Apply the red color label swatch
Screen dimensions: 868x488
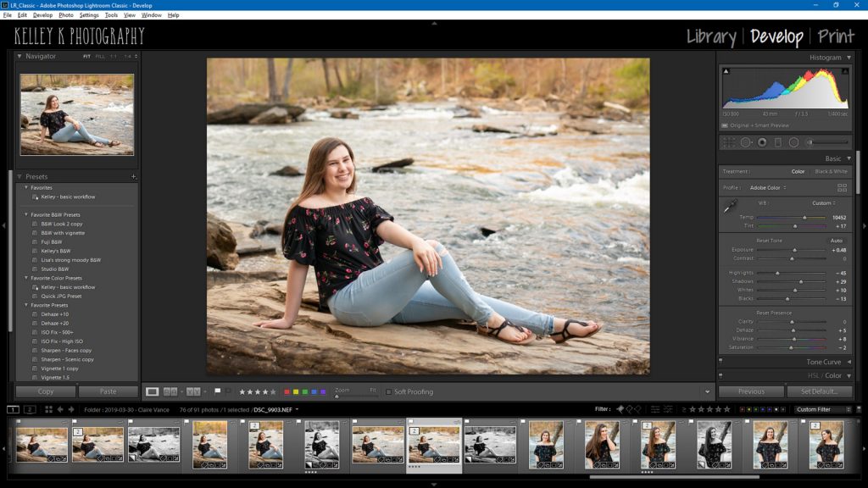[287, 391]
